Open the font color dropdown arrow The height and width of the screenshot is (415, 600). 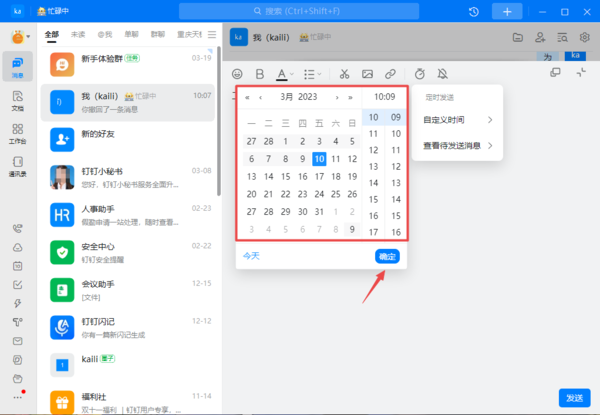pos(294,74)
